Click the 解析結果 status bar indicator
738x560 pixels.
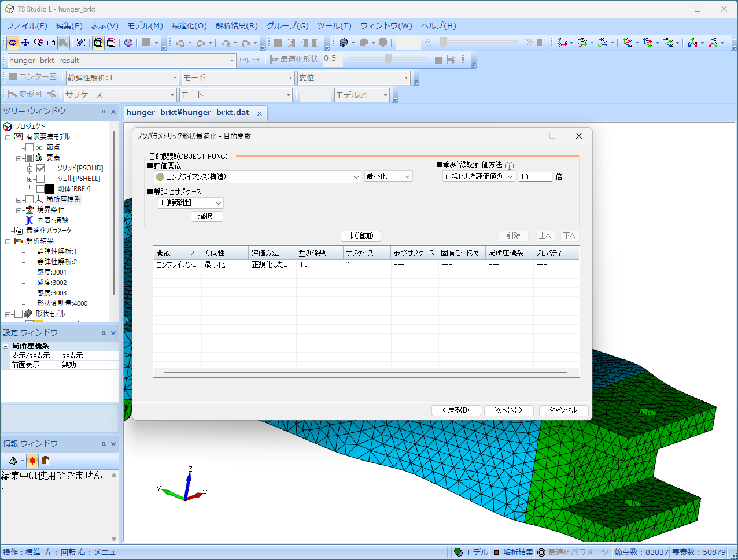click(513, 552)
